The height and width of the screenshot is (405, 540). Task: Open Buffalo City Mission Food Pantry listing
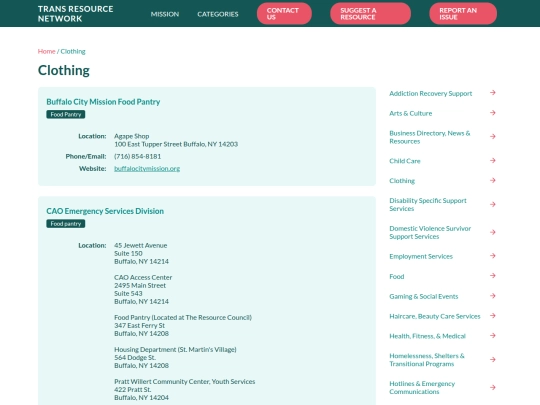pyautogui.click(x=103, y=102)
